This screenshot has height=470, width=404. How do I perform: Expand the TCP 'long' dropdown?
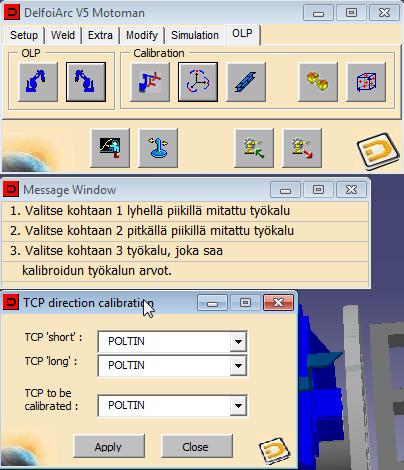[x=238, y=366]
